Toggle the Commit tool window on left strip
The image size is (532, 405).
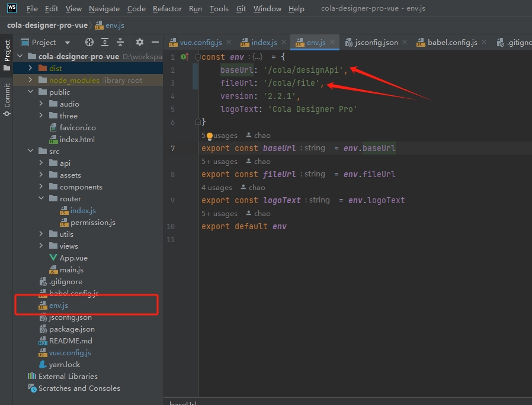click(7, 99)
